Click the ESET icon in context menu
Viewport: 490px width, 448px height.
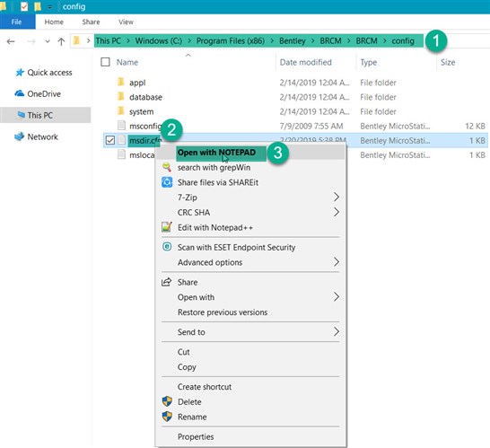[167, 247]
